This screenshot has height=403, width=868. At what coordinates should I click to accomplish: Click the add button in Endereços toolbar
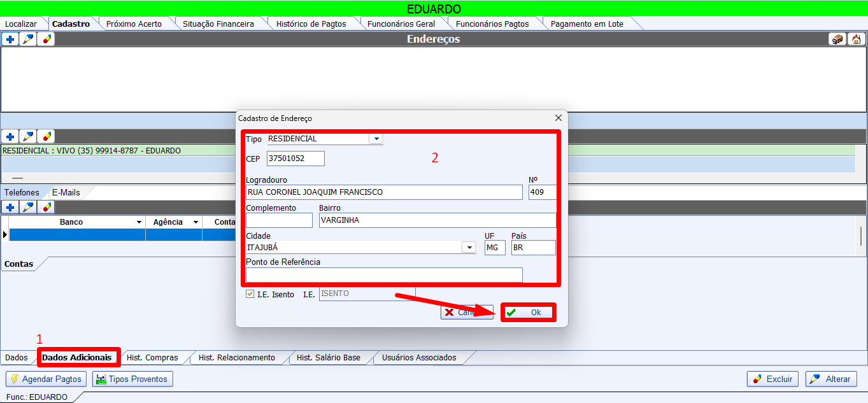point(10,39)
